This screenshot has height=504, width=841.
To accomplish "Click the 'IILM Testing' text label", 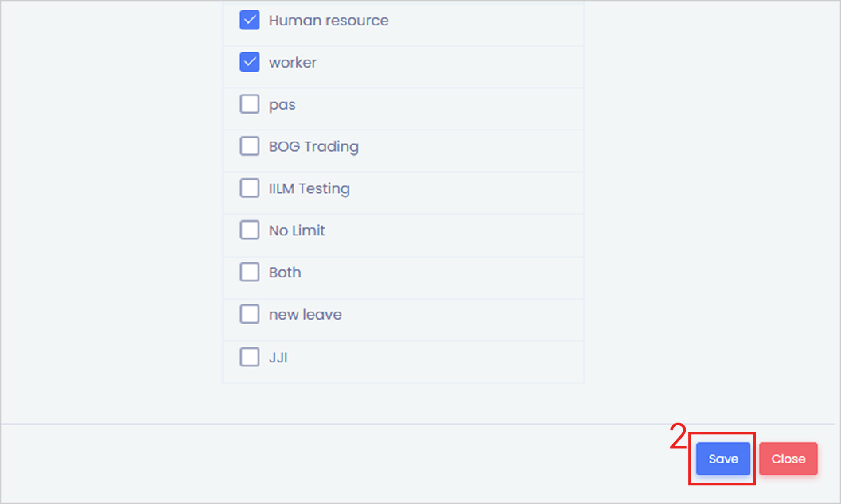I will [x=310, y=188].
